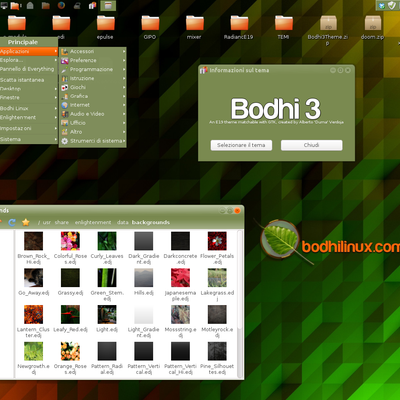This screenshot has height=400, width=400.
Task: Open the Programmazione submenu
Action: (93, 69)
